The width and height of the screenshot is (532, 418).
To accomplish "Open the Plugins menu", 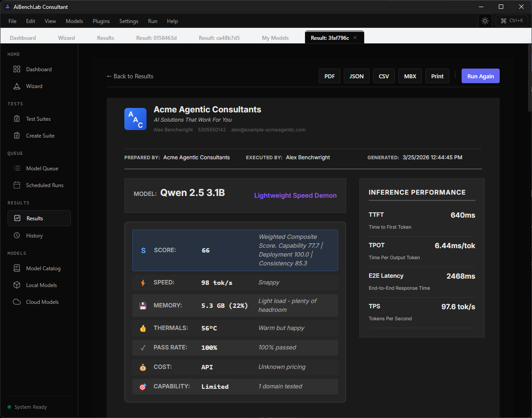I will point(101,21).
